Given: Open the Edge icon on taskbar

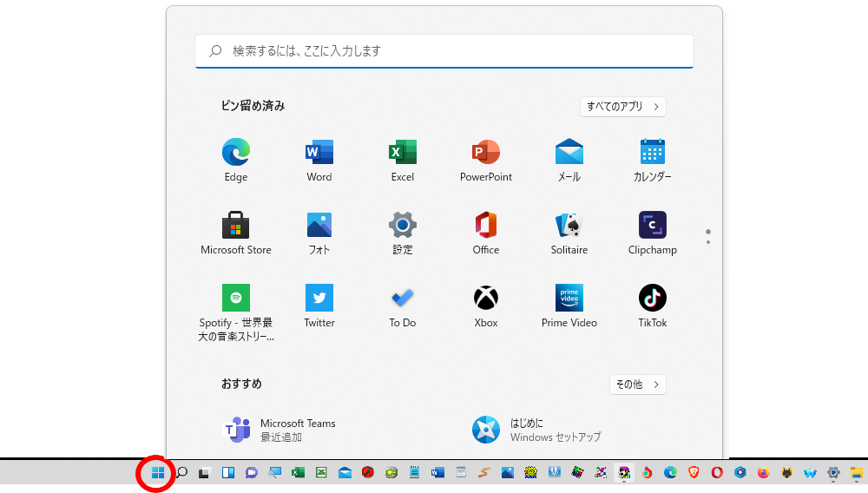Looking at the screenshot, I should pos(670,472).
